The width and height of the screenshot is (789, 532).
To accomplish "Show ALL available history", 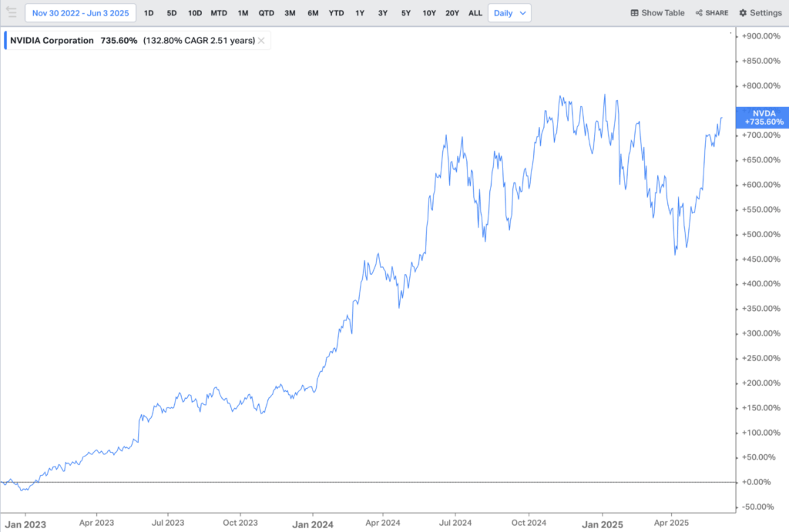I will 475,13.
